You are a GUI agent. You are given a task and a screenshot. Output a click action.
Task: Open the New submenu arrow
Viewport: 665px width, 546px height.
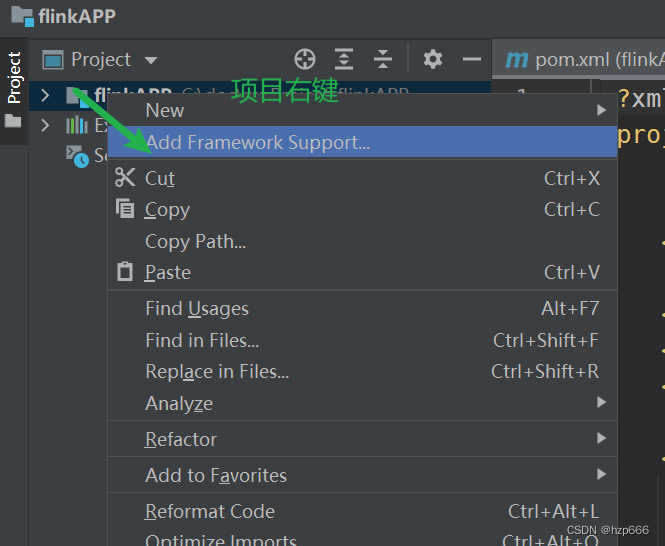coord(601,110)
